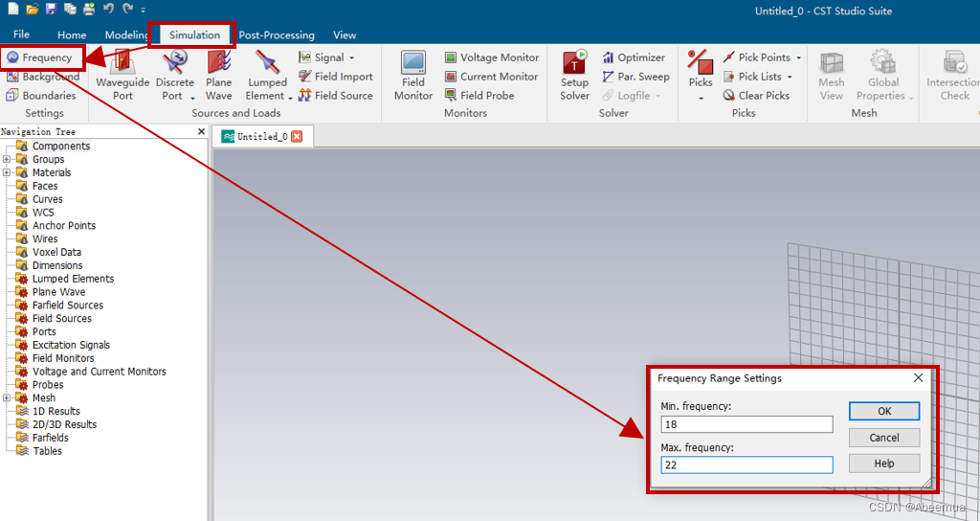Open the Pick Lists dropdown arrow
980x521 pixels.
(x=790, y=77)
